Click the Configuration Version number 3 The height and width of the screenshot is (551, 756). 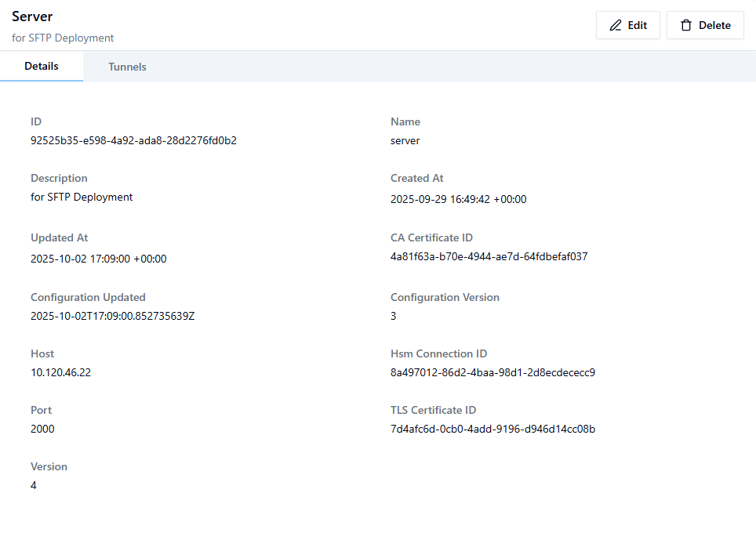(393, 316)
